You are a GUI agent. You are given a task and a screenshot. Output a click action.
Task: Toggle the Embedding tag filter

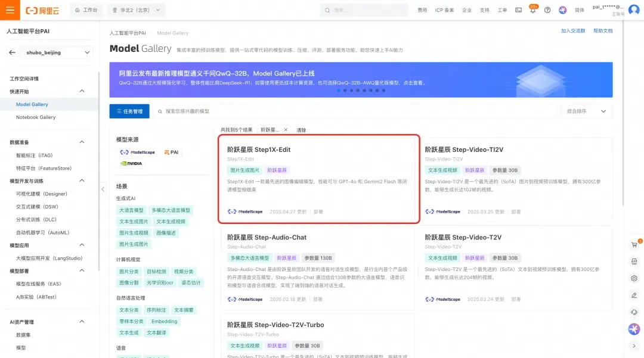click(x=165, y=322)
